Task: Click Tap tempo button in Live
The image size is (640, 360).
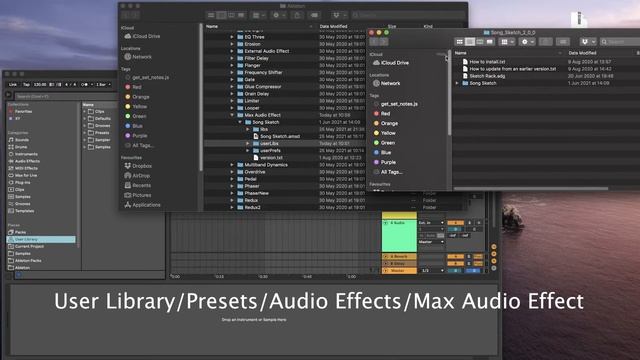Action: [27, 84]
